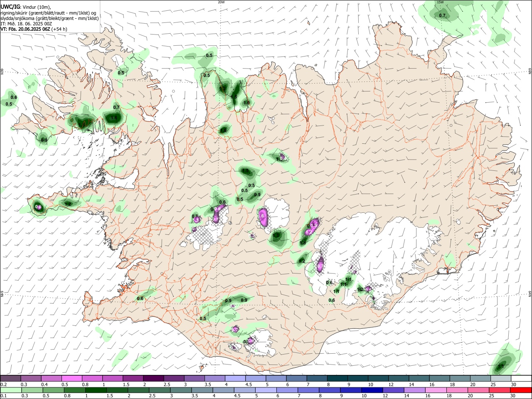
Task: Click the '15W' longitude label
Action: tap(441, 2)
